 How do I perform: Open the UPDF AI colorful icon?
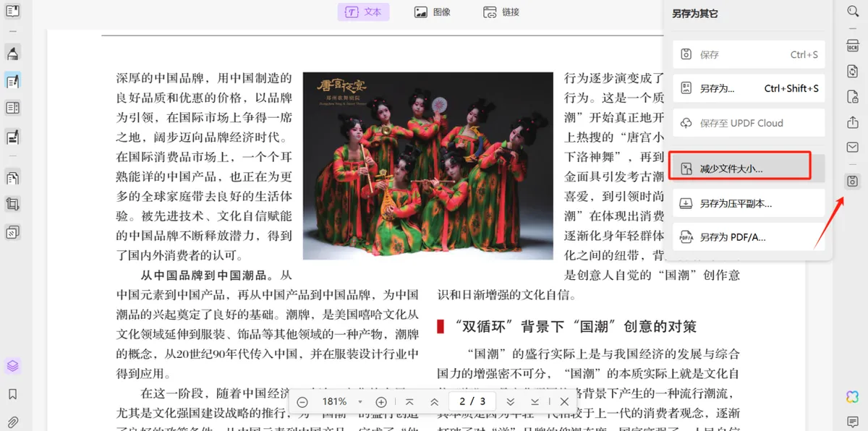[x=852, y=396]
